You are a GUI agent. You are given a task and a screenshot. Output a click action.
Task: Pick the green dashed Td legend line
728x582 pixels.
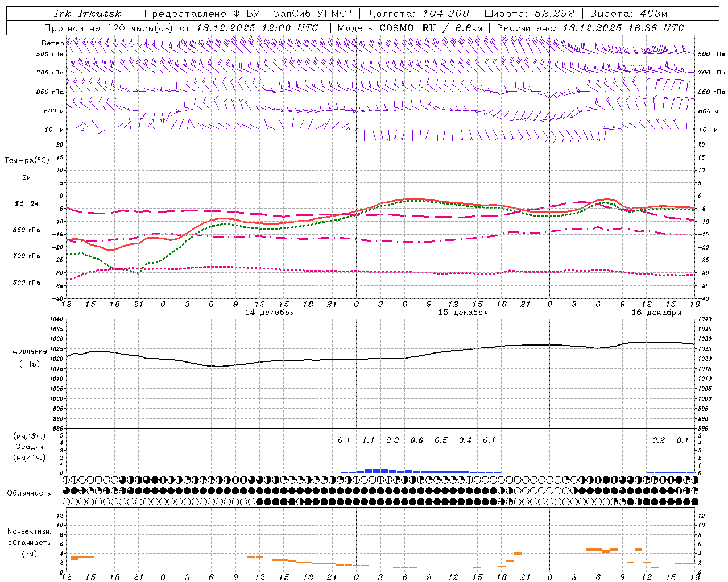pyautogui.click(x=26, y=210)
